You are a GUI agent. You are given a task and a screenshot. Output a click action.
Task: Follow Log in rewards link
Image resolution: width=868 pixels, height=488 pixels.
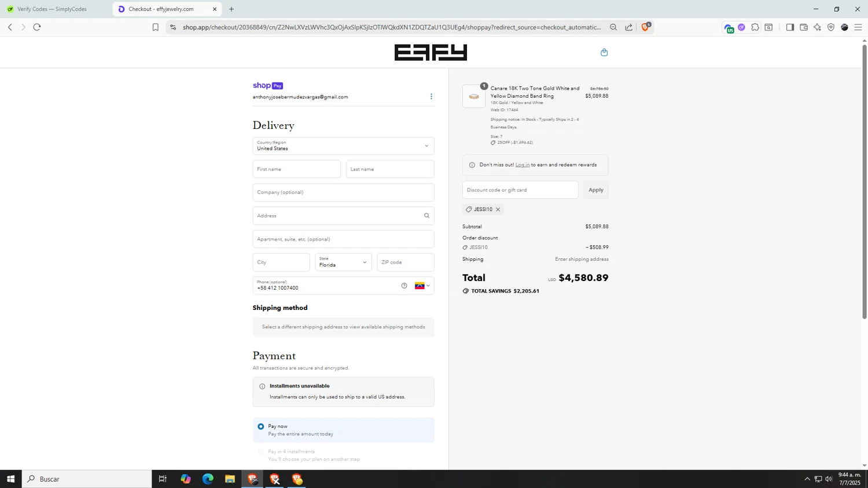point(523,165)
